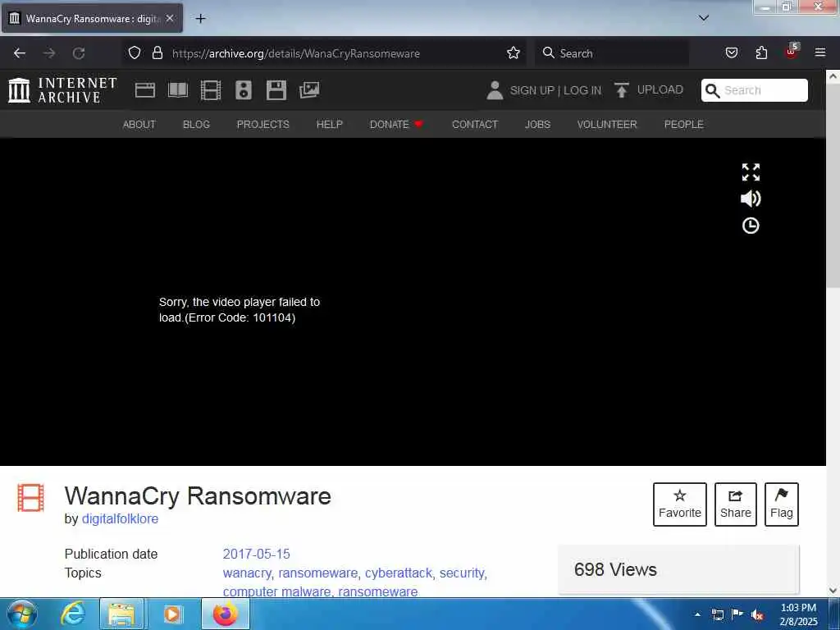Open the BLOG menu item
This screenshot has height=630, width=840.
(x=196, y=125)
